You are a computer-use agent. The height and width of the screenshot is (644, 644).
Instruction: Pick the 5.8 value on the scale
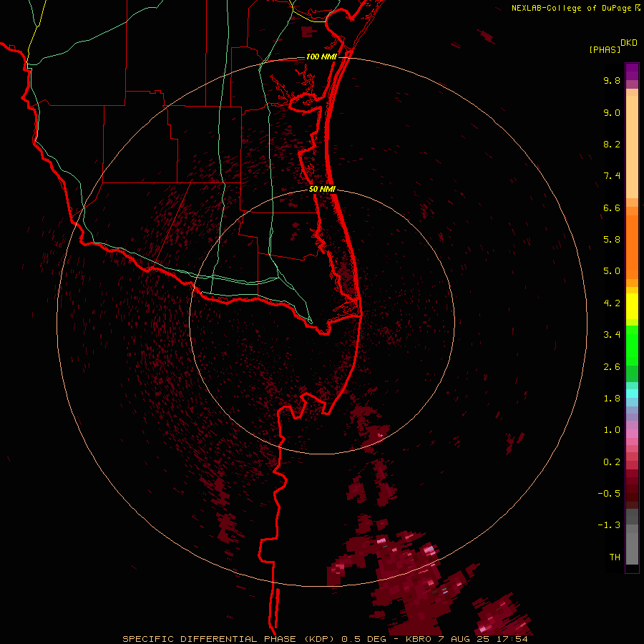pyautogui.click(x=612, y=240)
